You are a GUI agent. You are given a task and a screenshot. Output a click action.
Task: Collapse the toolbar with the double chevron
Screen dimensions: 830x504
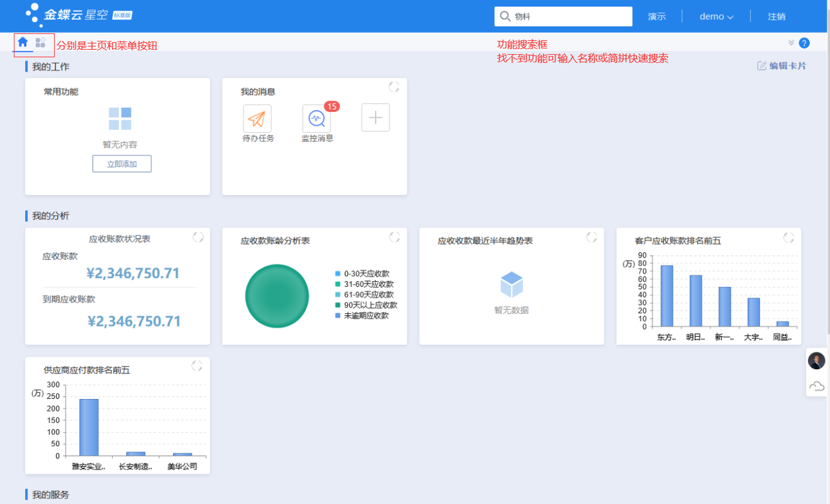pos(790,42)
